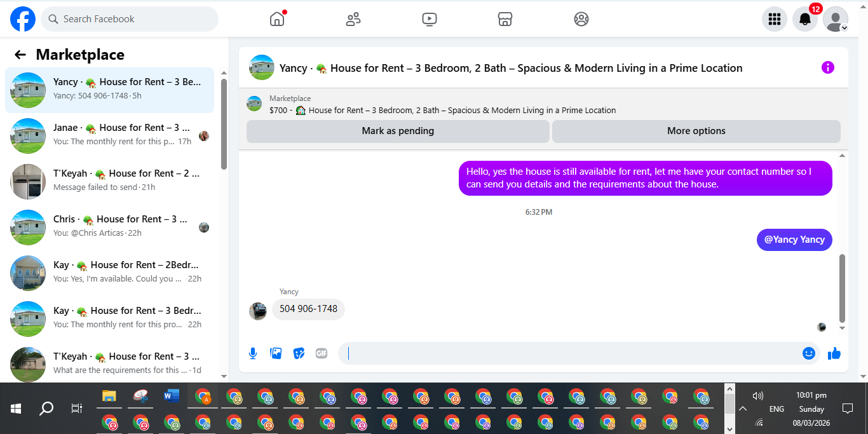Image resolution: width=868 pixels, height=434 pixels.
Task: Open the Facebook menu grid icon
Action: click(x=775, y=19)
